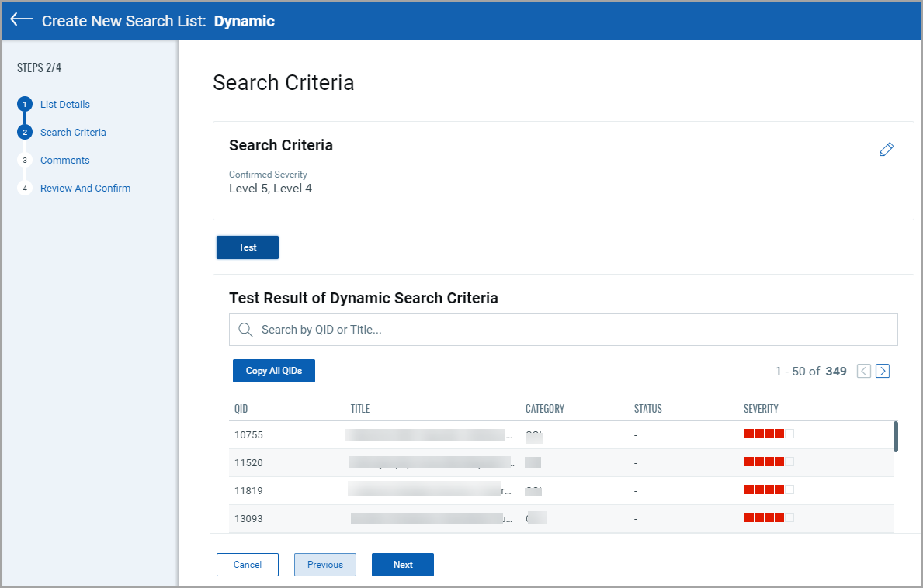Open the Search Criteria edit pencil
The width and height of the screenshot is (923, 588).
[x=887, y=149]
